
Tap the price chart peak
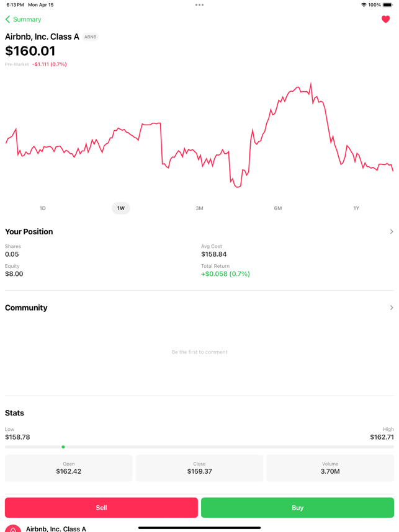point(311,84)
